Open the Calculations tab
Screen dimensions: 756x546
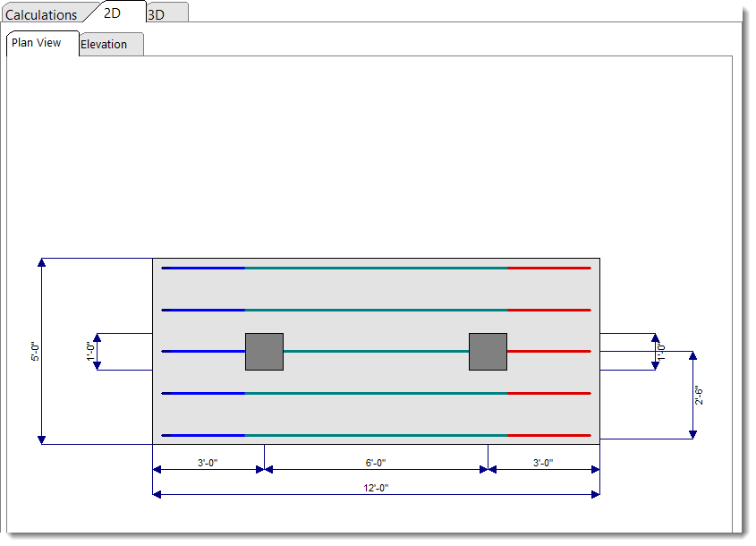tap(41, 14)
